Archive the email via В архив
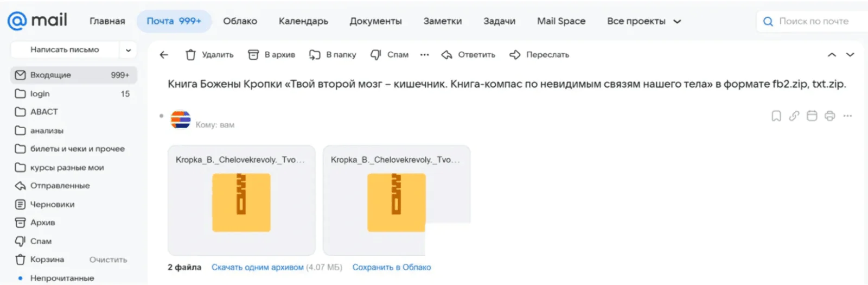This screenshot has height=285, width=868. [272, 55]
